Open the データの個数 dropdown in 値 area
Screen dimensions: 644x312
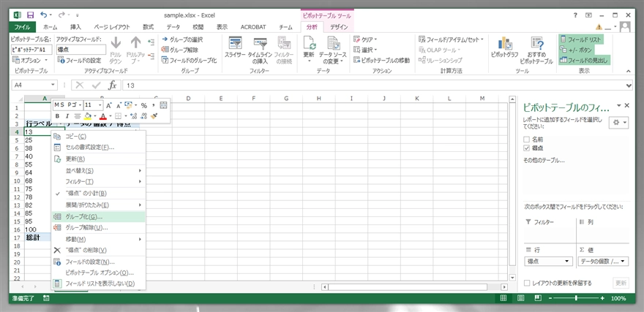click(x=624, y=261)
